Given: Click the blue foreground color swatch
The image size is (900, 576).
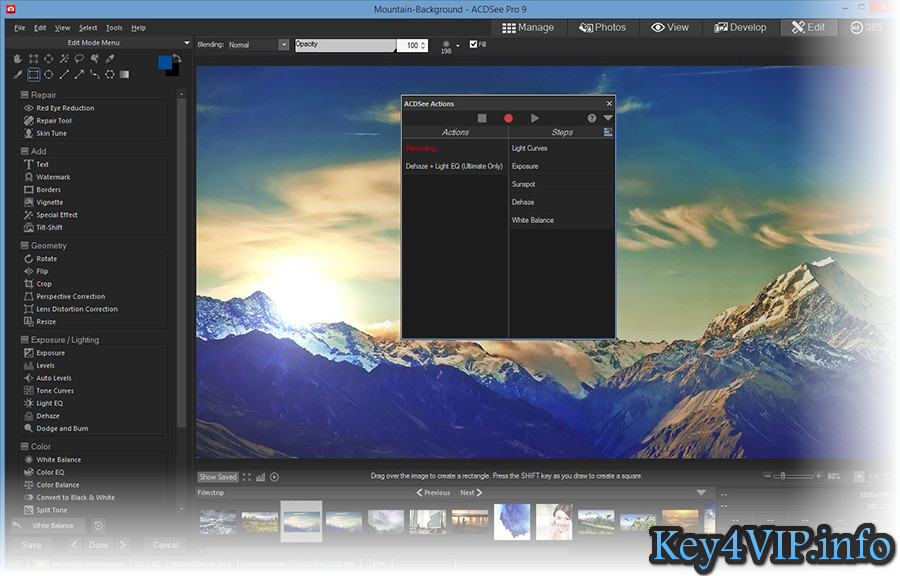Looking at the screenshot, I should coord(165,62).
